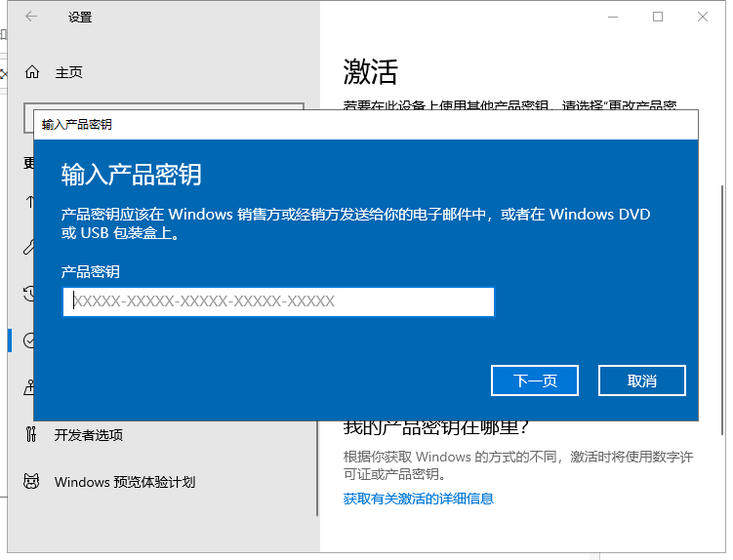Click the back arrow in Settings
Image resolution: width=733 pixels, height=560 pixels.
coord(31,17)
